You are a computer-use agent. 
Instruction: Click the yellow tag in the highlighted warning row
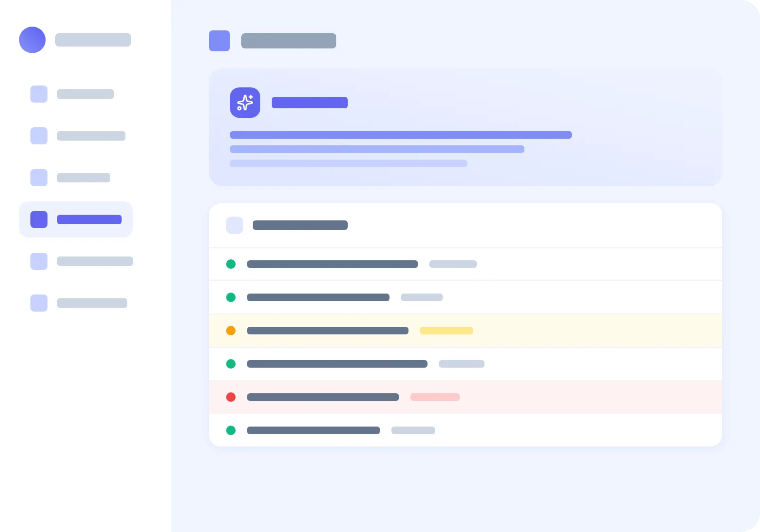(x=446, y=331)
